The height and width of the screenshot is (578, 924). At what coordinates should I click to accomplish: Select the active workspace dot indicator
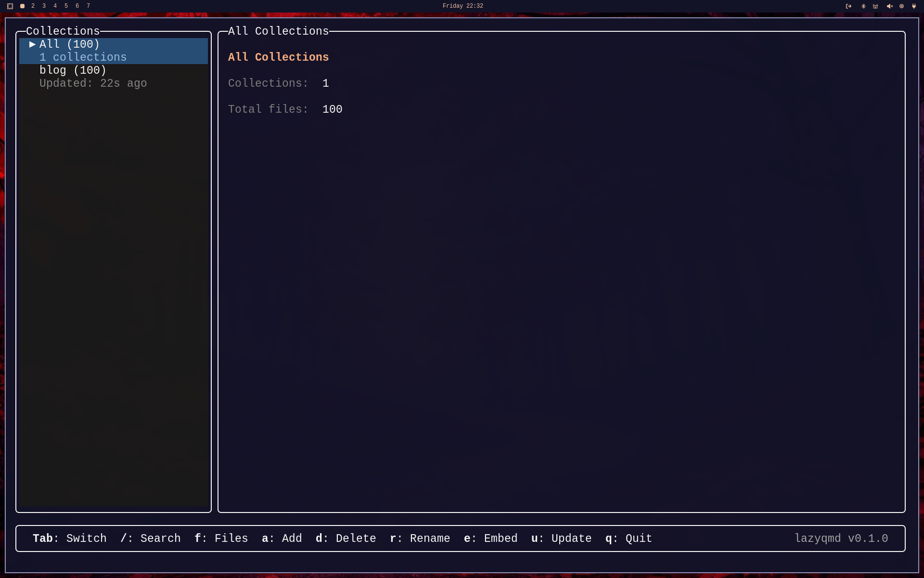coord(22,6)
